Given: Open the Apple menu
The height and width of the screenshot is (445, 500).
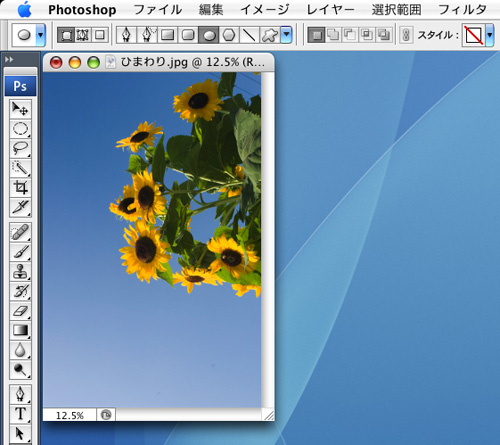Looking at the screenshot, I should tap(24, 9).
